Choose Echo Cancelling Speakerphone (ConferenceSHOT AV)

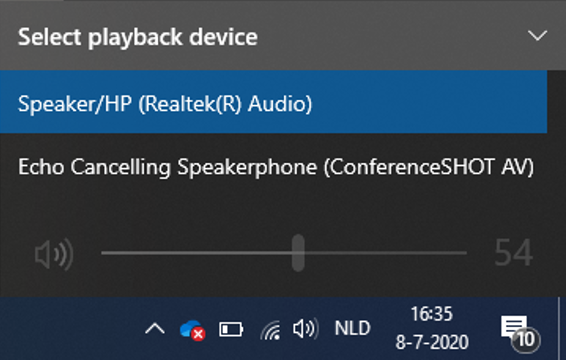pos(273,167)
